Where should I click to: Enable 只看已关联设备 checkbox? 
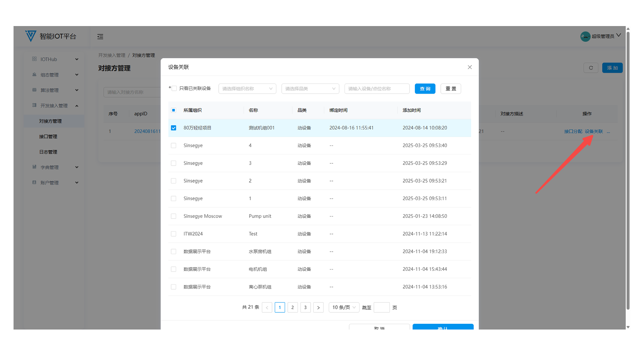(x=174, y=88)
